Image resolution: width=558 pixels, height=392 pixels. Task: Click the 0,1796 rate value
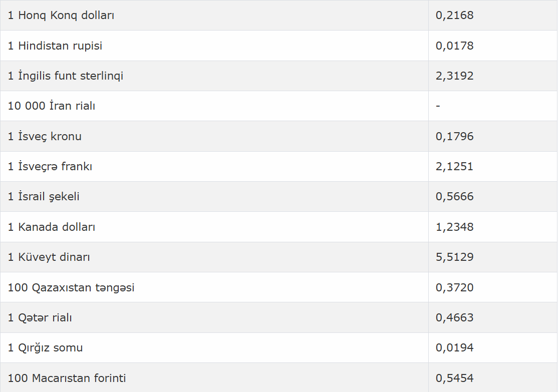(x=454, y=136)
